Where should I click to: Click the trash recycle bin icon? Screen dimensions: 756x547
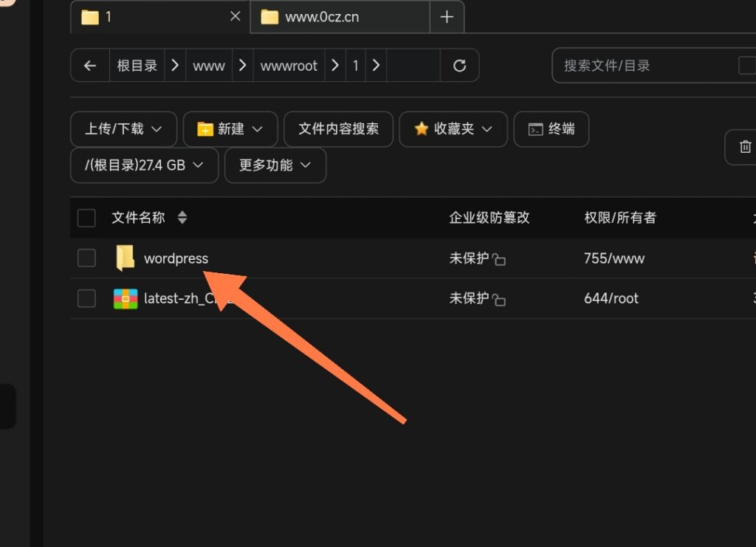[x=745, y=147]
